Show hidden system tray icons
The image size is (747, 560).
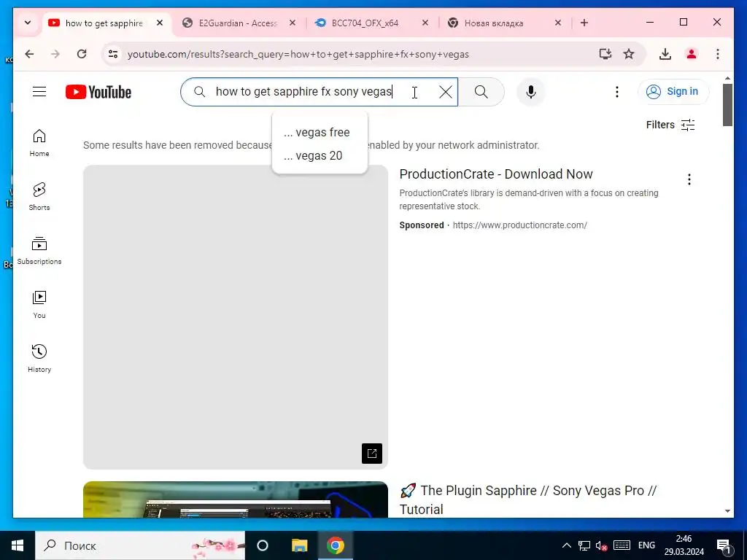coord(566,545)
